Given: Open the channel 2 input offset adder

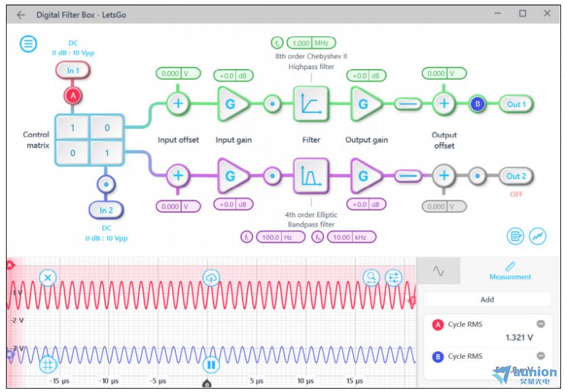Looking at the screenshot, I should [178, 175].
